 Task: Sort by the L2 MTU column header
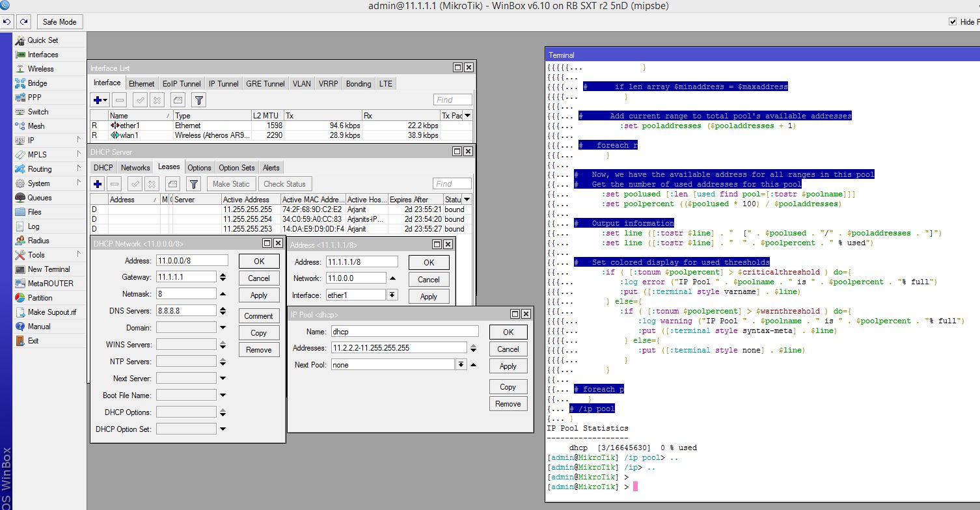(x=267, y=115)
